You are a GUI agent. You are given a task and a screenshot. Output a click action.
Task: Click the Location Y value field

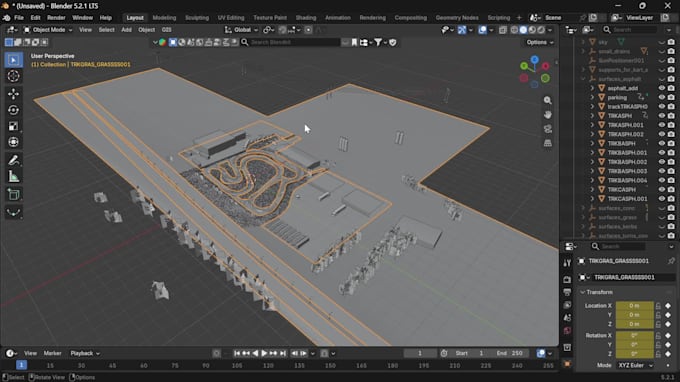pos(634,315)
